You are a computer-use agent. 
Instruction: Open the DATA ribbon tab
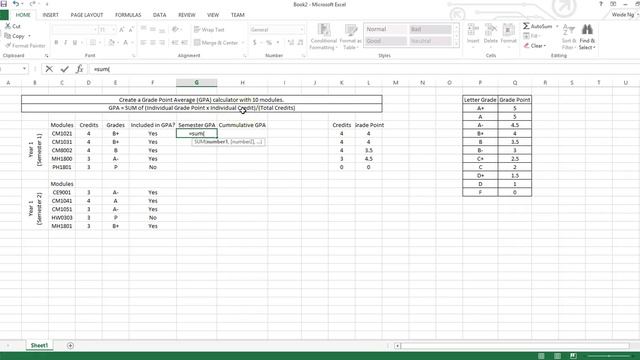coord(160,15)
